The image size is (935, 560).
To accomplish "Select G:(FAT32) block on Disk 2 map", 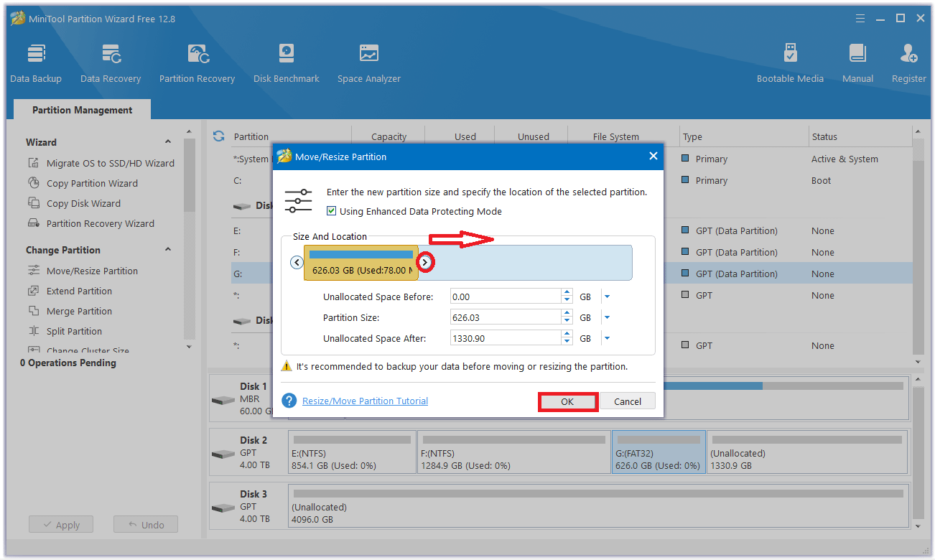I will point(659,452).
